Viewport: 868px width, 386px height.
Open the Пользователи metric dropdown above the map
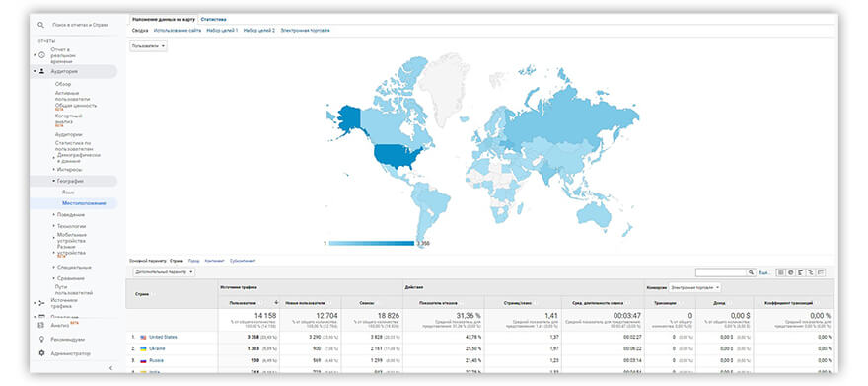(x=148, y=46)
